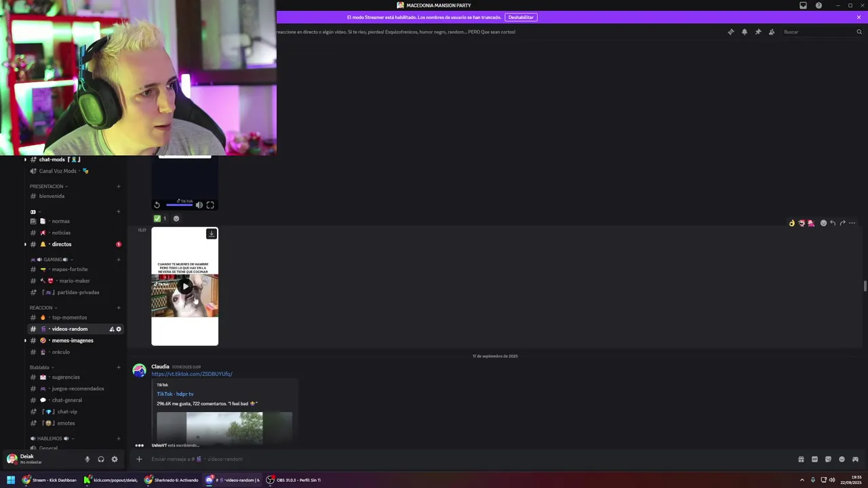Open Claudia's avatar profile
This screenshot has width=868, height=488.
(x=139, y=370)
